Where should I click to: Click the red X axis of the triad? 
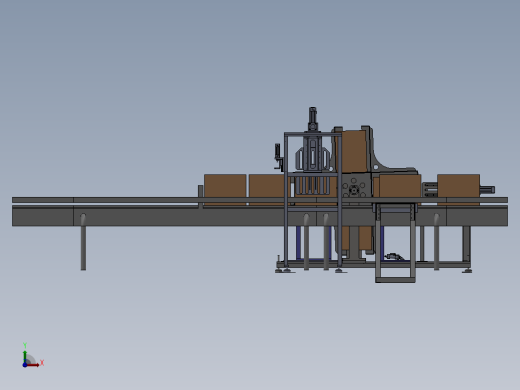[x=33, y=365]
